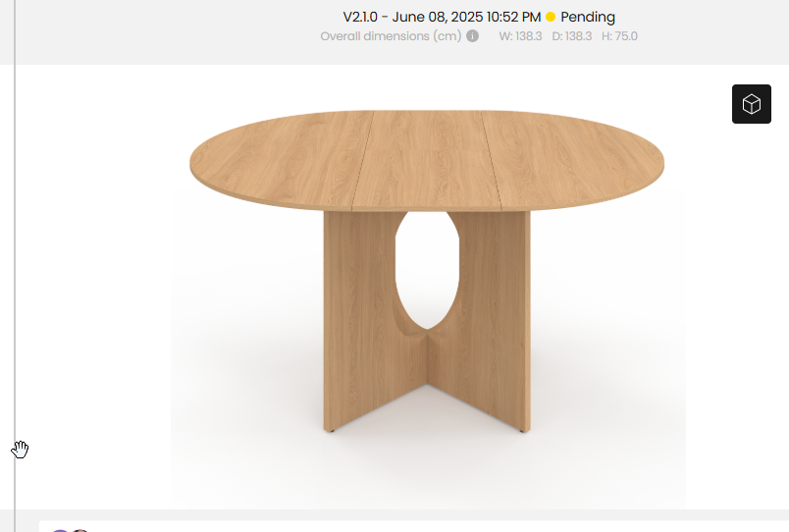Viewport: 789px width, 532px height.
Task: Open the 3D cube viewer button
Action: tap(752, 104)
